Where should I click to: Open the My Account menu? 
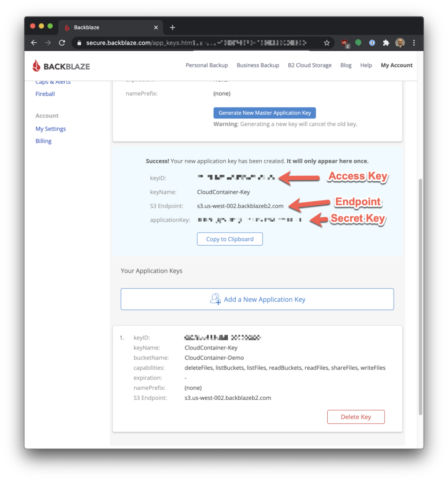point(396,65)
